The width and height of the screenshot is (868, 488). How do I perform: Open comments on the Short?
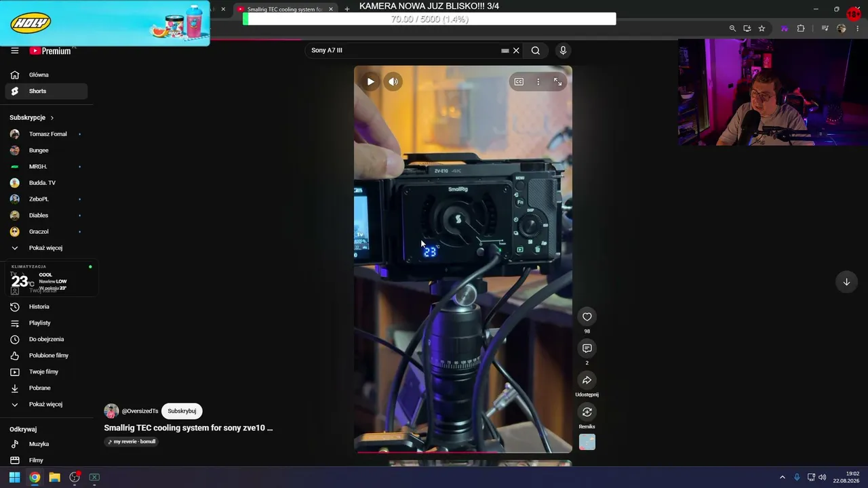[x=587, y=348]
